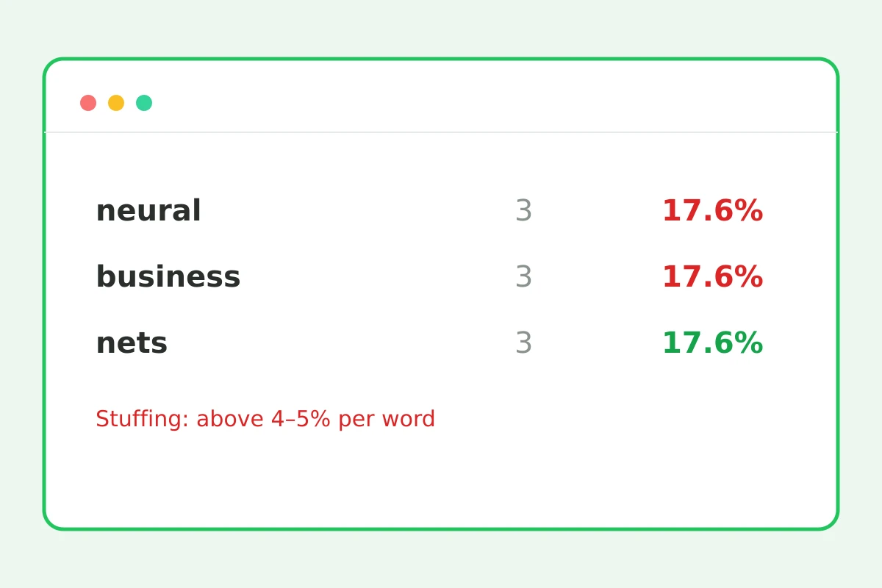Click the red 17.6% in the neural row
This screenshot has height=588, width=882.
tap(712, 212)
